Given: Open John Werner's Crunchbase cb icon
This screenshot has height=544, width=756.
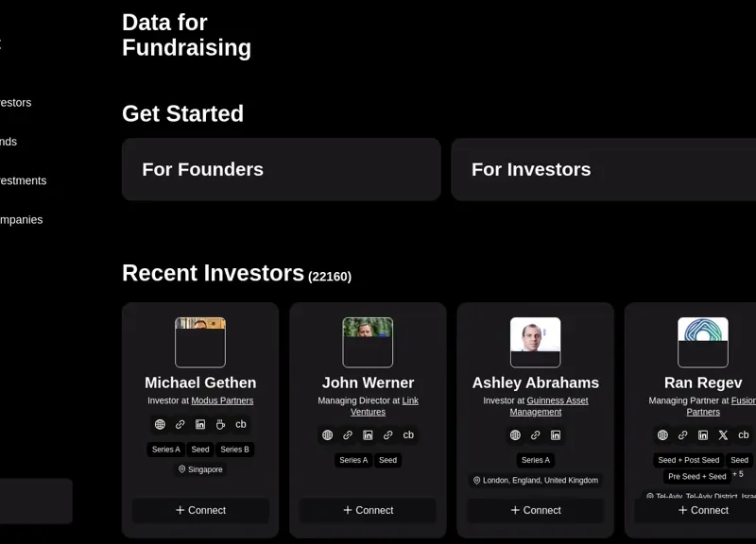Looking at the screenshot, I should point(408,435).
